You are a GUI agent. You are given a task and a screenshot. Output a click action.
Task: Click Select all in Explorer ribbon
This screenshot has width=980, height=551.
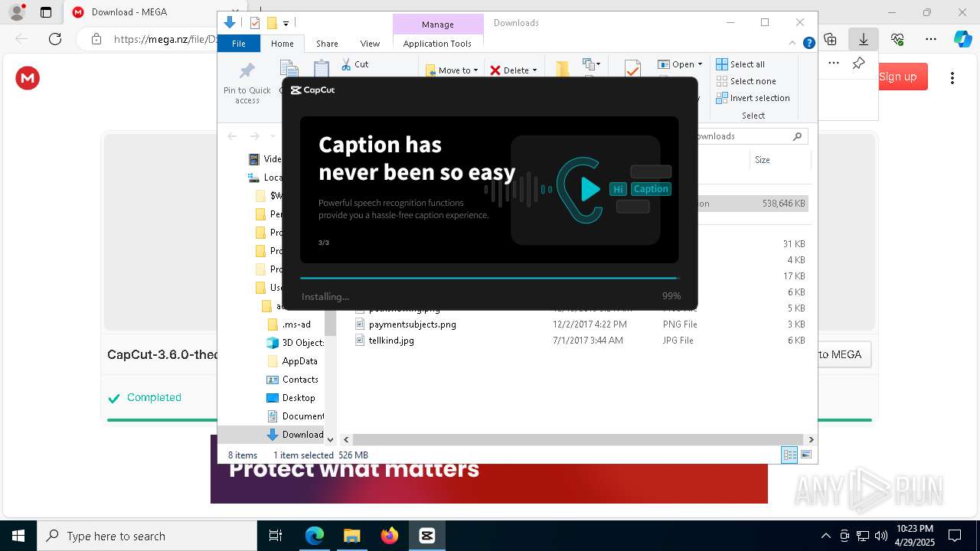(x=740, y=64)
